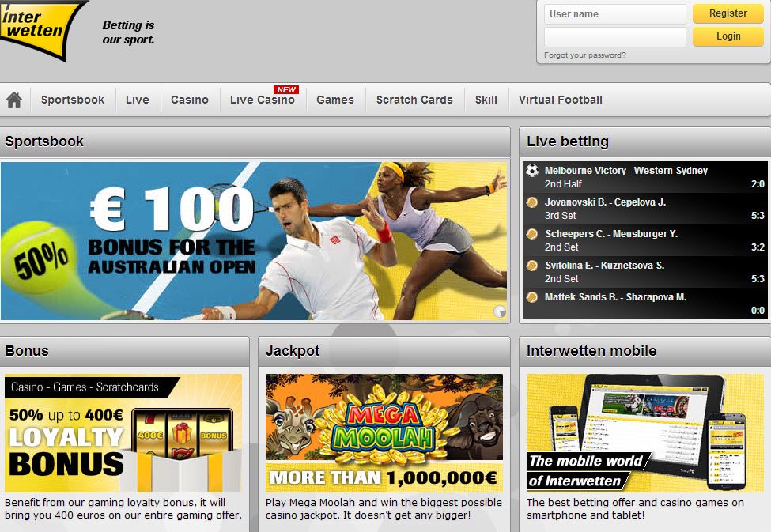Open the Loyalty Bonus promotion image
The height and width of the screenshot is (532, 771).
pyautogui.click(x=123, y=433)
